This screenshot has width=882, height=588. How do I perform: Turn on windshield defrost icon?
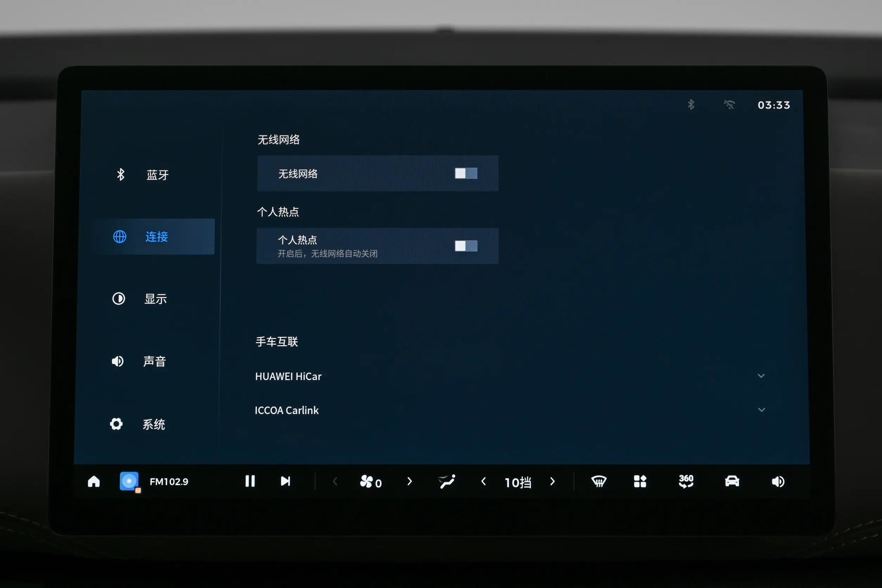pos(599,481)
